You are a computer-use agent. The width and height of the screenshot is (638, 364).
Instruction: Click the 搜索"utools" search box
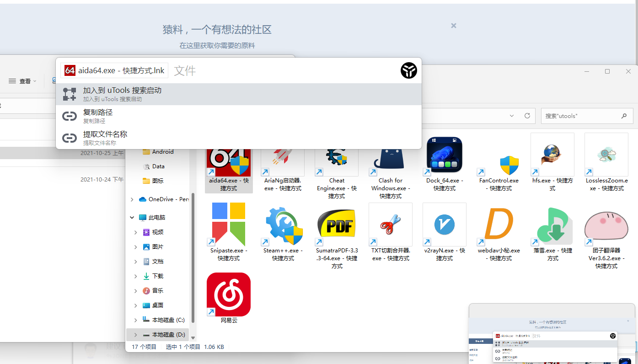pos(587,116)
